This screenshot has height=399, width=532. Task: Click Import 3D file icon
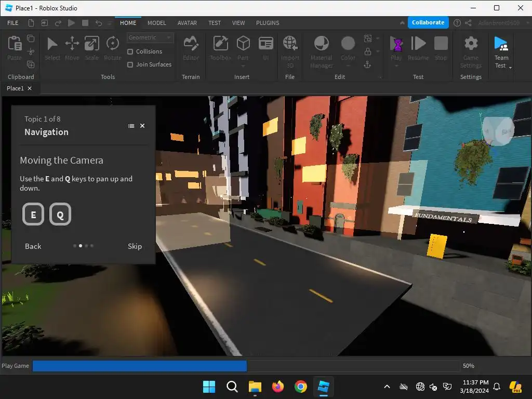pos(290,44)
